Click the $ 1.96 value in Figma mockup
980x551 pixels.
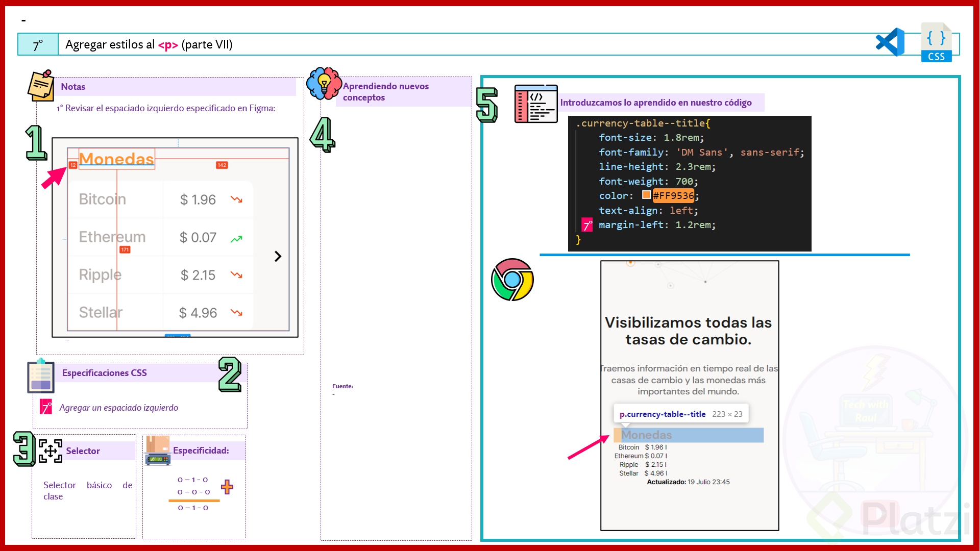[x=198, y=199]
